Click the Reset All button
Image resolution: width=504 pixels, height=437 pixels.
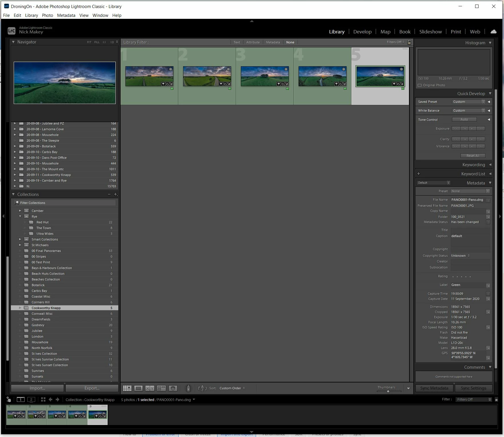coord(473,156)
